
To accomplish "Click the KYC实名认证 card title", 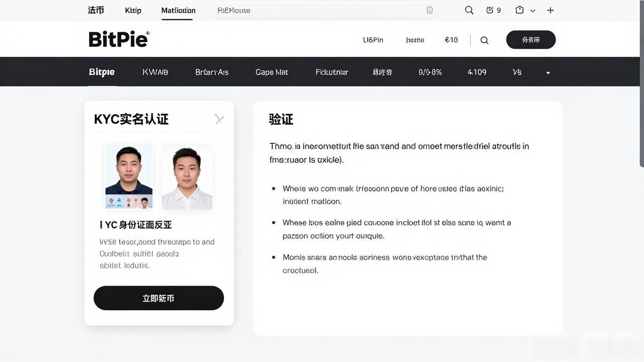I will (131, 119).
